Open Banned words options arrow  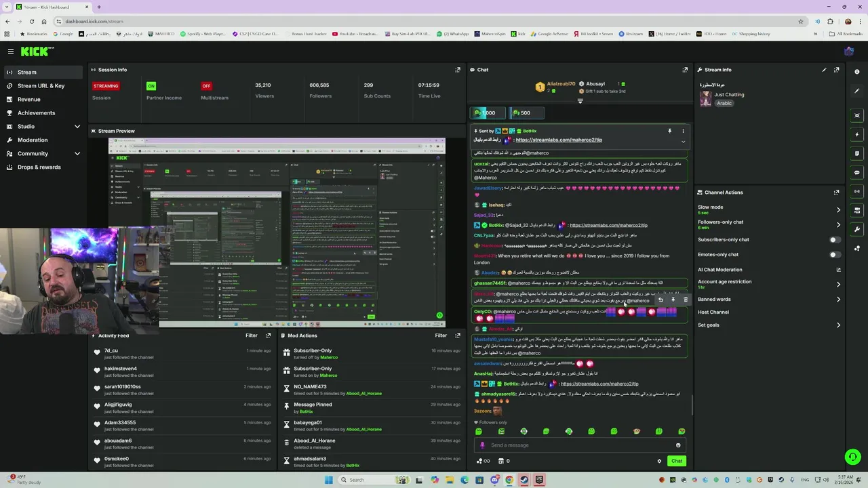click(838, 300)
